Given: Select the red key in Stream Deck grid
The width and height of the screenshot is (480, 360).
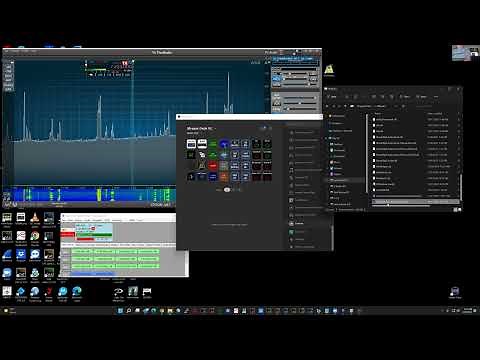Looking at the screenshot, I should click(x=213, y=165).
